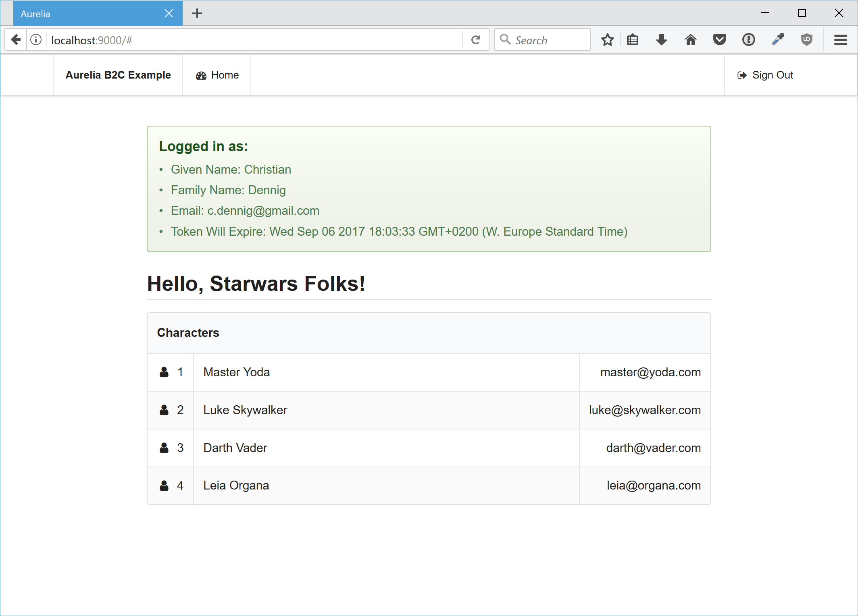Open a new tab with plus
The width and height of the screenshot is (858, 616).
coord(197,14)
